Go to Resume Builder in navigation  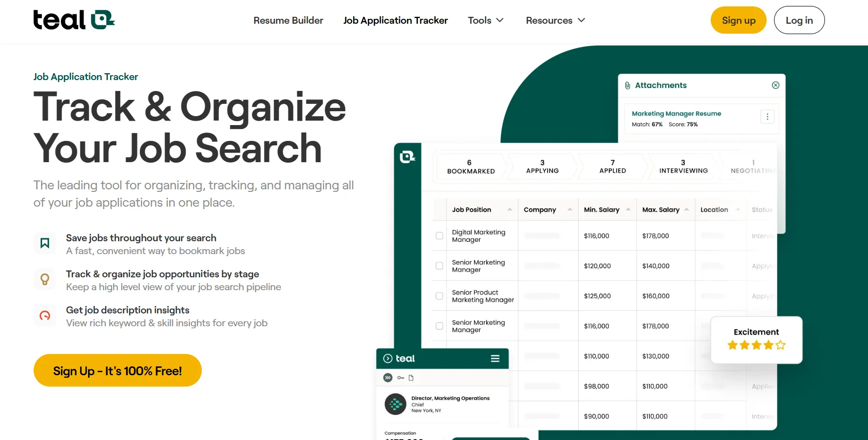pyautogui.click(x=288, y=20)
